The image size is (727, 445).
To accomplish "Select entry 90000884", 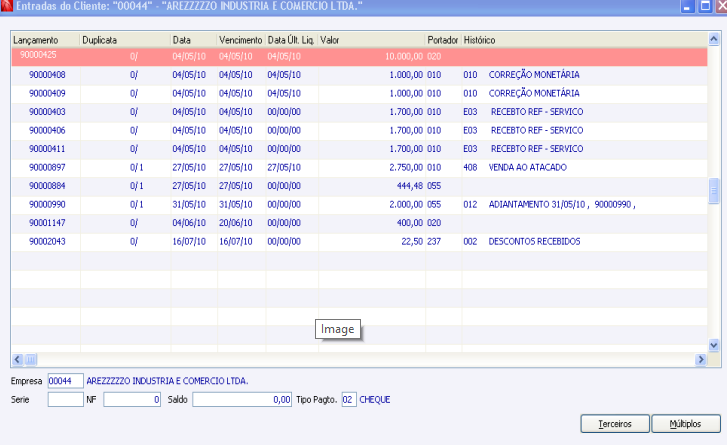I will point(359,186).
